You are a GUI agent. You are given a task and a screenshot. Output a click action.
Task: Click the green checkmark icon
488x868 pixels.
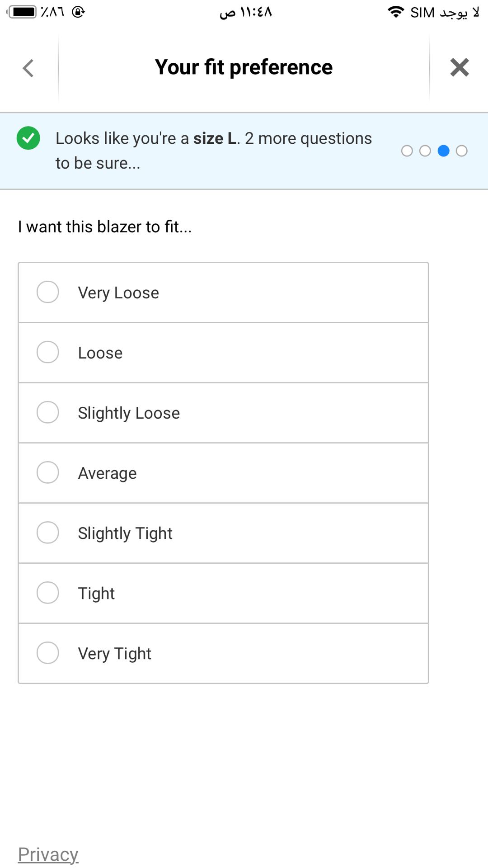[x=28, y=138]
